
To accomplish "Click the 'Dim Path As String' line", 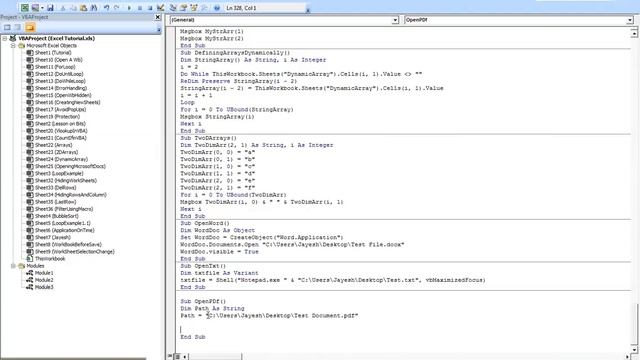I will point(212,309).
